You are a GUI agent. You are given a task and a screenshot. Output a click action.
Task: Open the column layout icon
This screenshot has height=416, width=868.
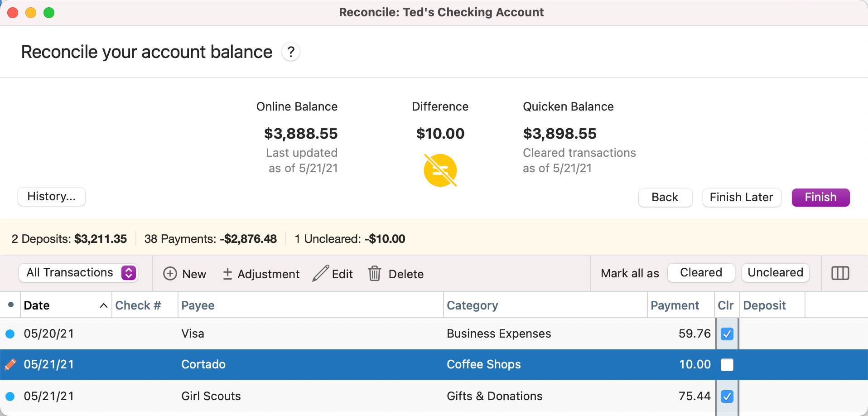[x=840, y=273]
